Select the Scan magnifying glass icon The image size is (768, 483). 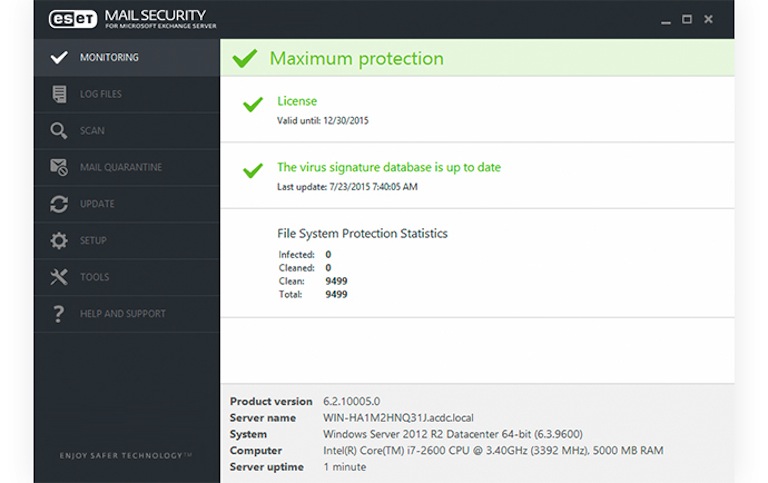pos(59,131)
